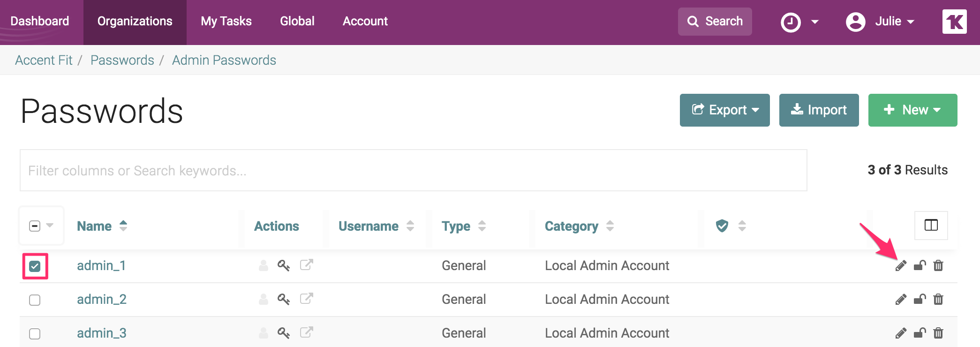Open external link icon for admin_3

coord(307,332)
